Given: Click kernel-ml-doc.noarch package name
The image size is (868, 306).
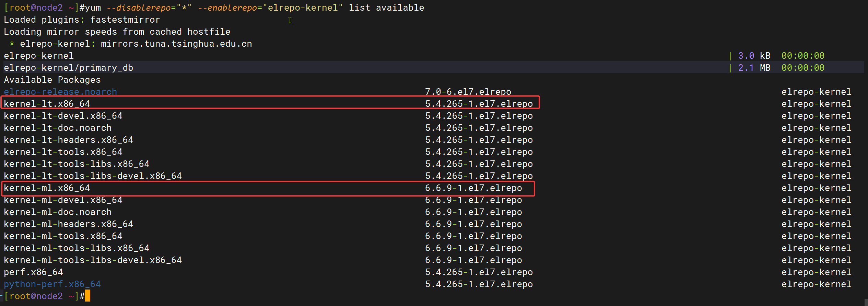Looking at the screenshot, I should [58, 212].
